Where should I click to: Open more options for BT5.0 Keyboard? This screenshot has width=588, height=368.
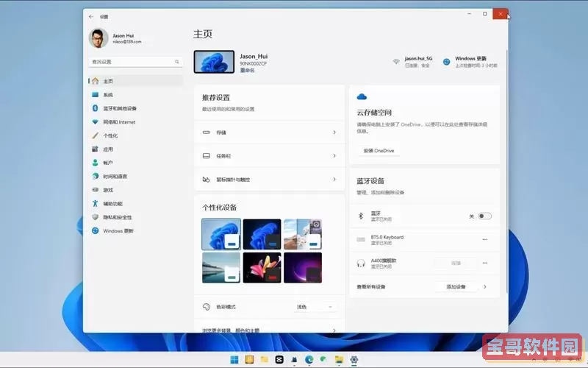click(485, 240)
